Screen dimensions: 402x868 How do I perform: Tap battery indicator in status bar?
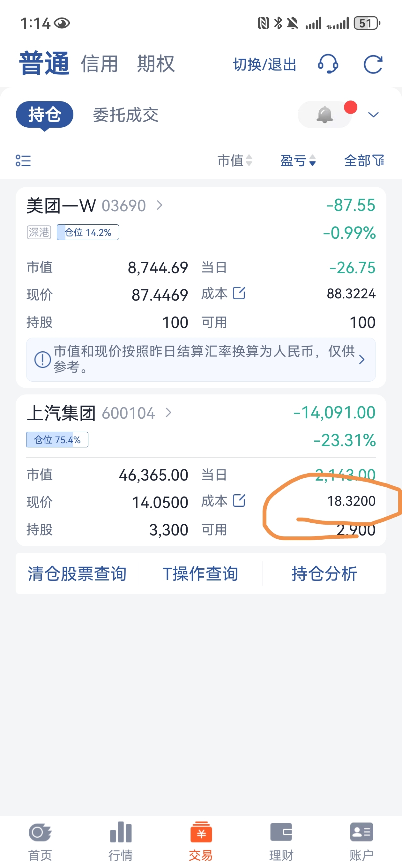367,23
